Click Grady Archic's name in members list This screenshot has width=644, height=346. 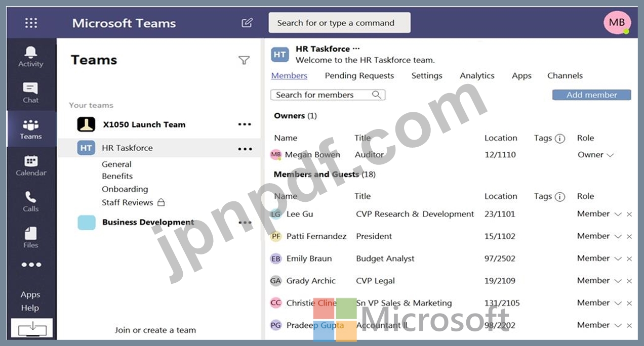point(311,281)
